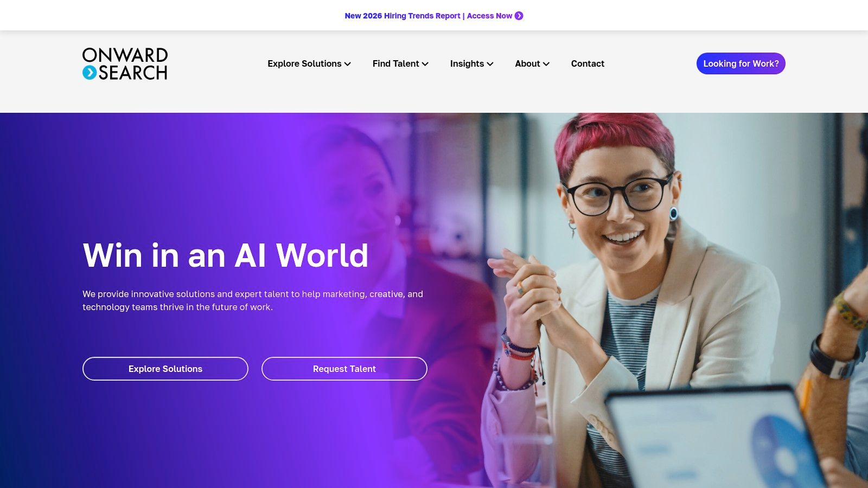The image size is (868, 488).
Task: Click the Request Talent button
Action: tap(344, 369)
